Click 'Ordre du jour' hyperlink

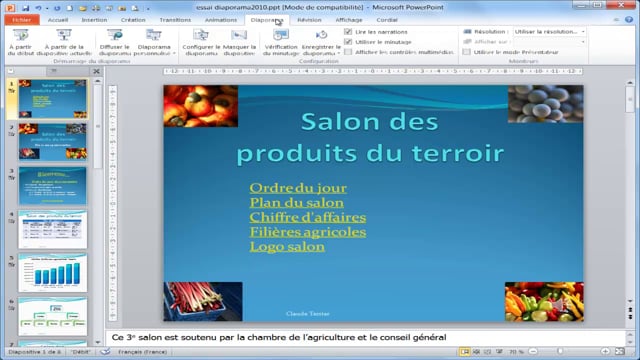(x=298, y=188)
